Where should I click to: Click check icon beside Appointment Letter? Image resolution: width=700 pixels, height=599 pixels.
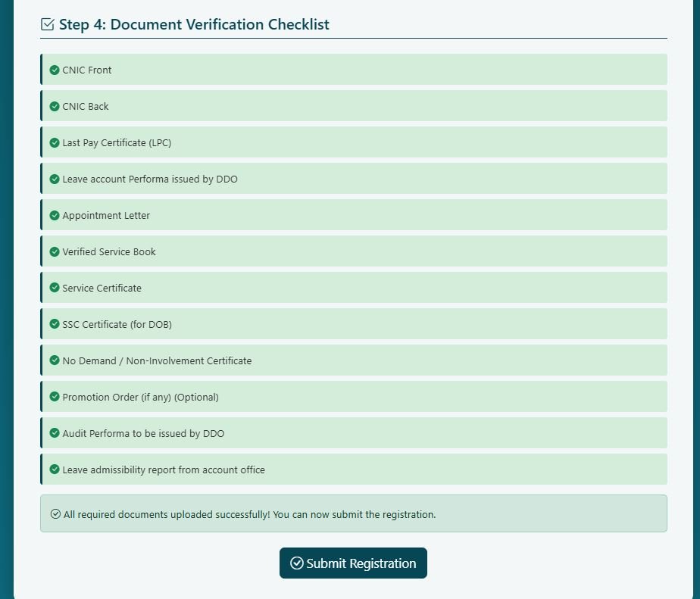[x=55, y=215]
